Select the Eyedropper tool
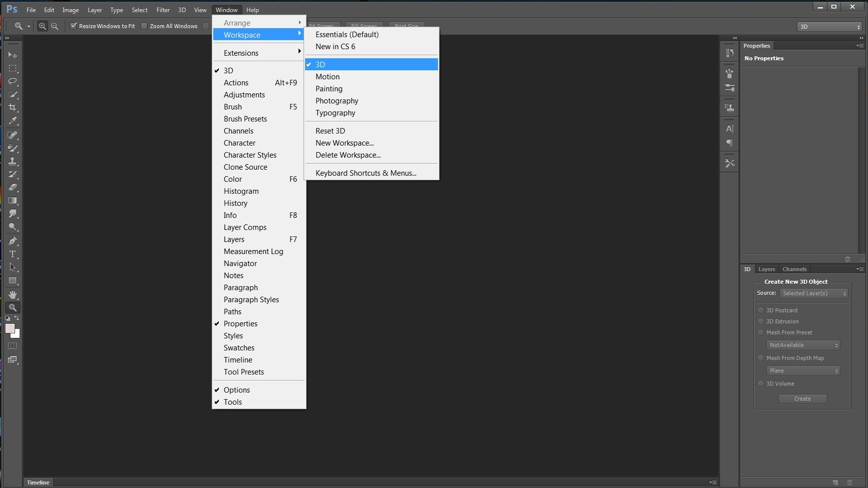 pos(13,120)
